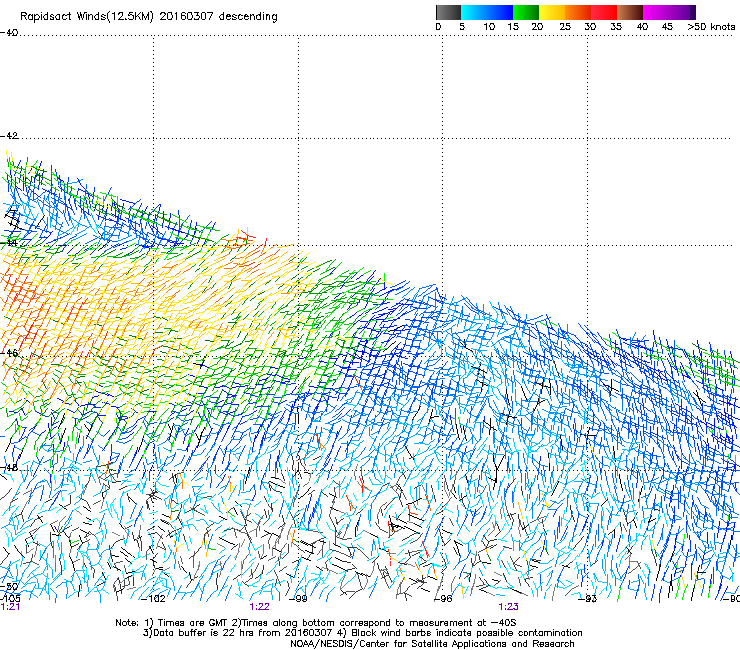
Task: Click the legend label "15"
Action: pyautogui.click(x=513, y=27)
